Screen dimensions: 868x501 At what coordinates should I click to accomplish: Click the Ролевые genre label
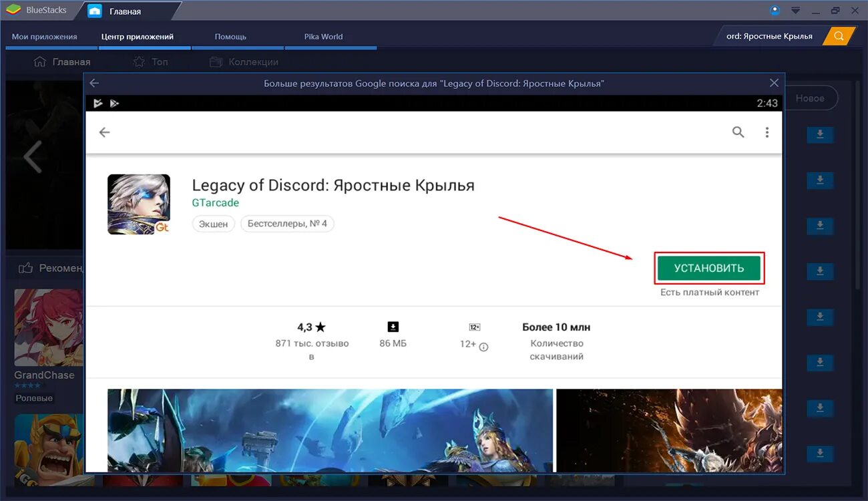[x=34, y=398]
